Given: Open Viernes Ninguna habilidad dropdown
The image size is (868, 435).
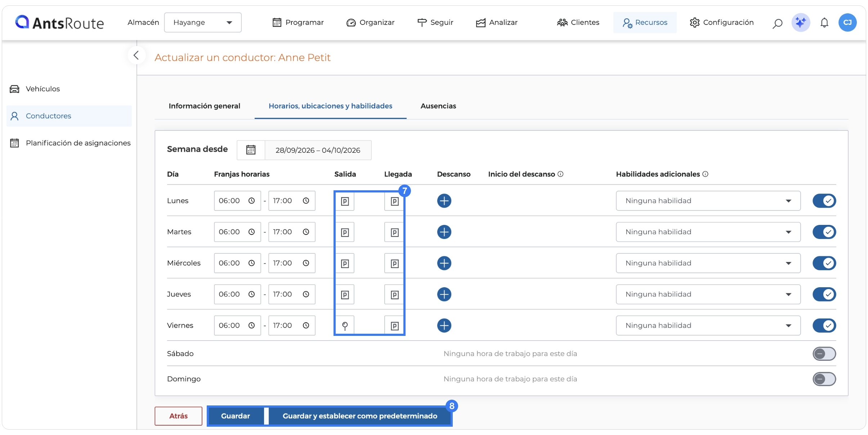Looking at the screenshot, I should (708, 325).
